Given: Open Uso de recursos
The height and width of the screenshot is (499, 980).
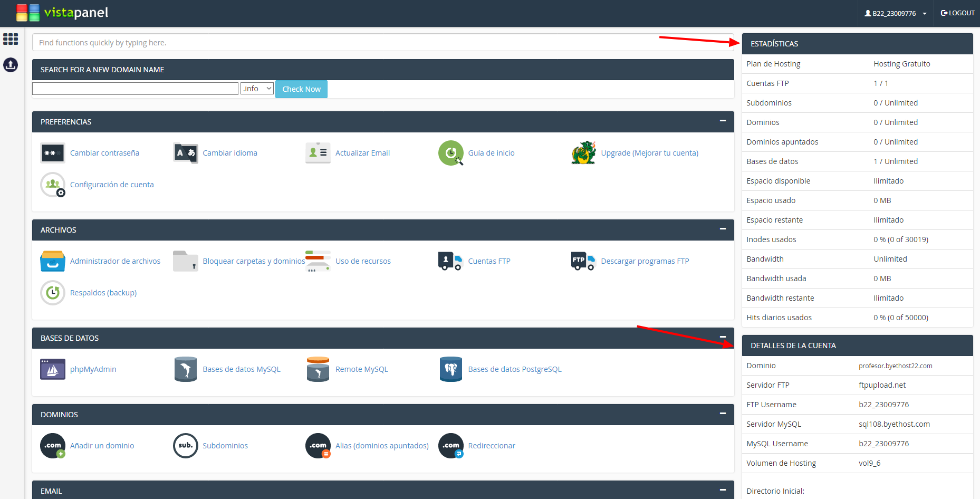Looking at the screenshot, I should click(363, 261).
